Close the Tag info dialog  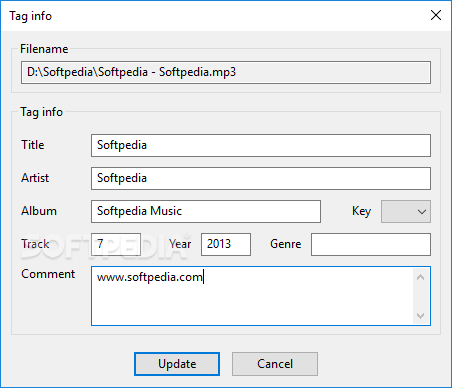click(436, 15)
